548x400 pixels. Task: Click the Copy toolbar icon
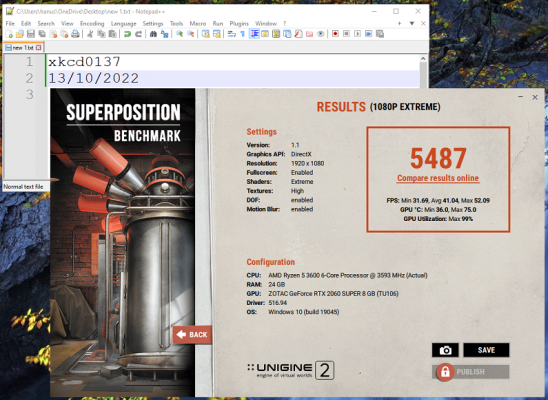101,34
